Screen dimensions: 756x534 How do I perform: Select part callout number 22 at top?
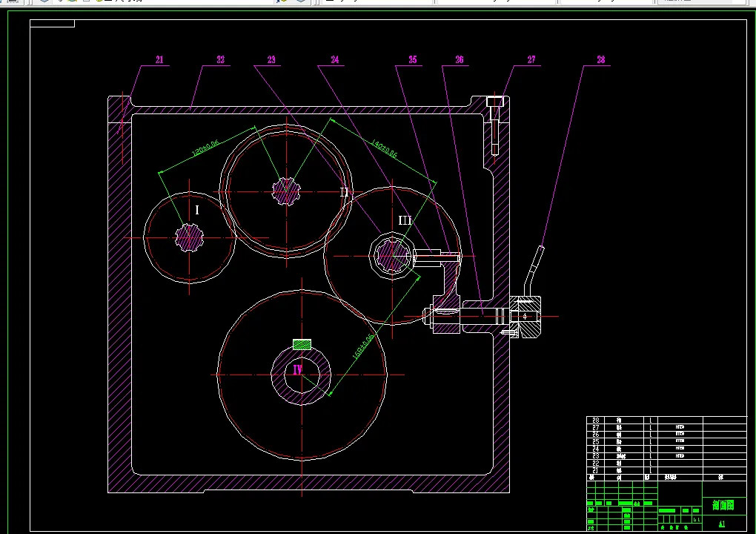tap(220, 60)
